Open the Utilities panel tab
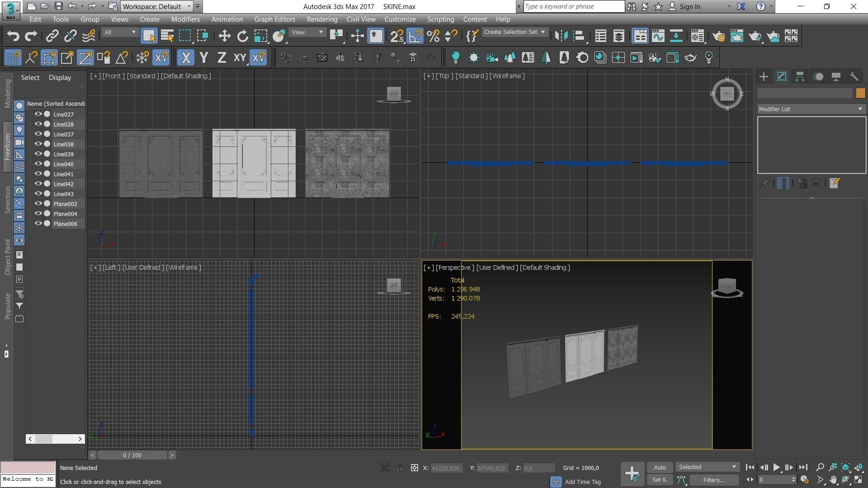Viewport: 868px width, 488px height. (854, 76)
